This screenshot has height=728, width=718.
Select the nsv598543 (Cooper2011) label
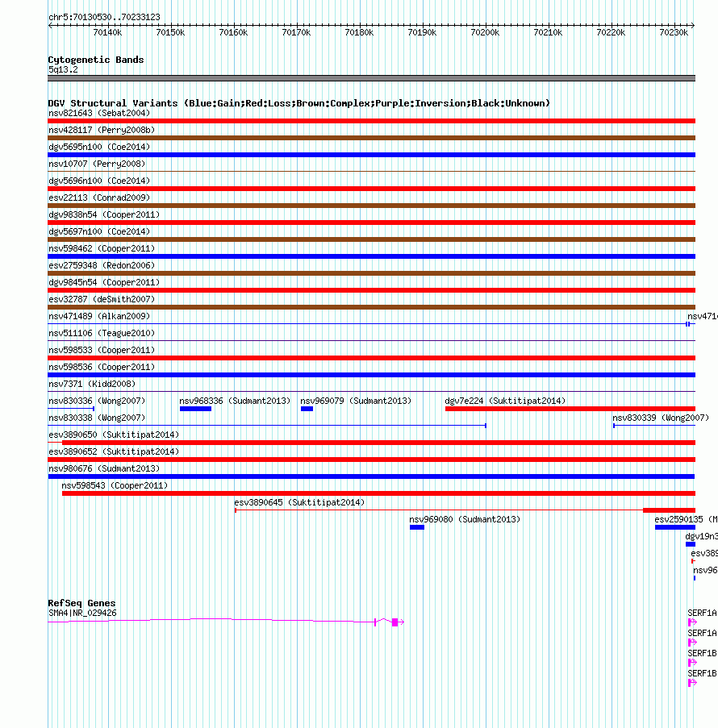coord(115,485)
